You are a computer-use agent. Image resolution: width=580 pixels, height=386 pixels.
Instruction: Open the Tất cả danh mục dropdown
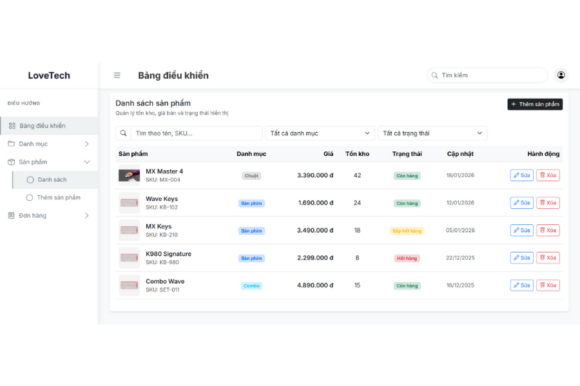point(320,133)
